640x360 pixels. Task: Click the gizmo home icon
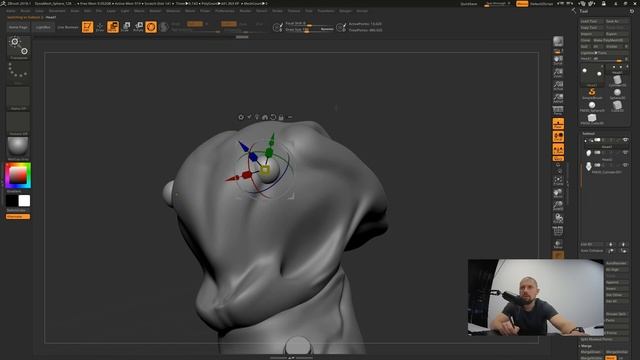pos(265,117)
